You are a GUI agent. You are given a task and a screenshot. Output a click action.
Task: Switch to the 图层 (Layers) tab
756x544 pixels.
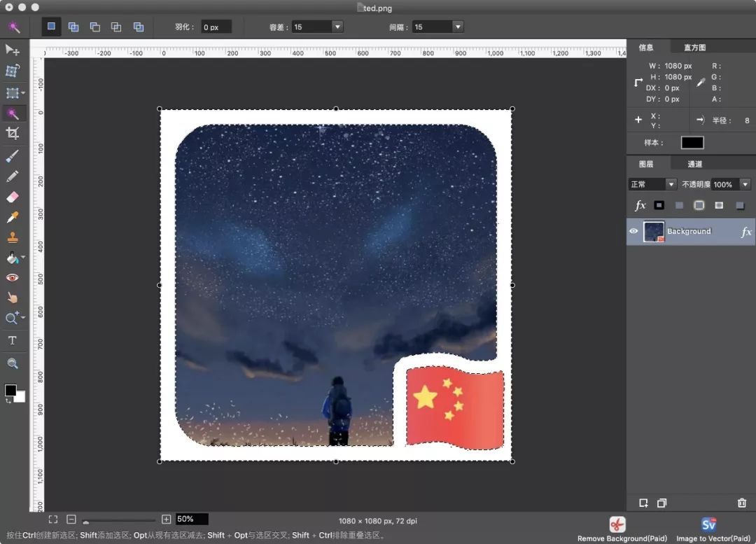click(x=646, y=164)
